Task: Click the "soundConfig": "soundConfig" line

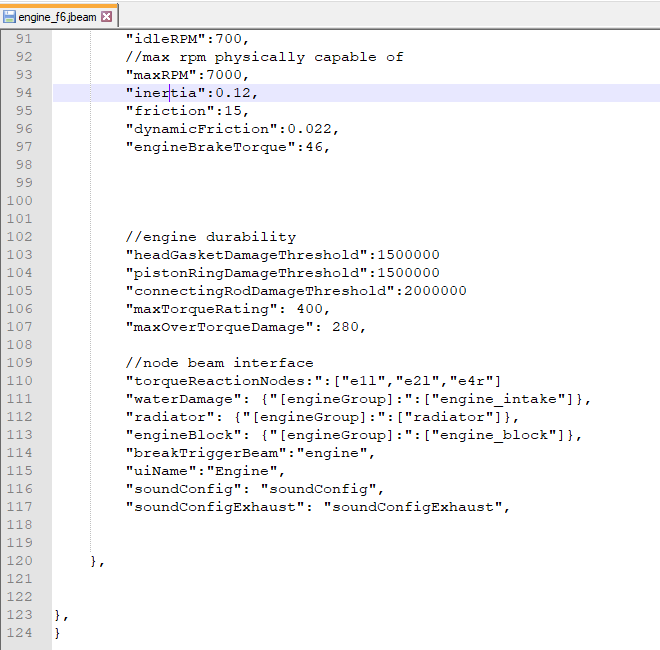Action: (x=255, y=489)
